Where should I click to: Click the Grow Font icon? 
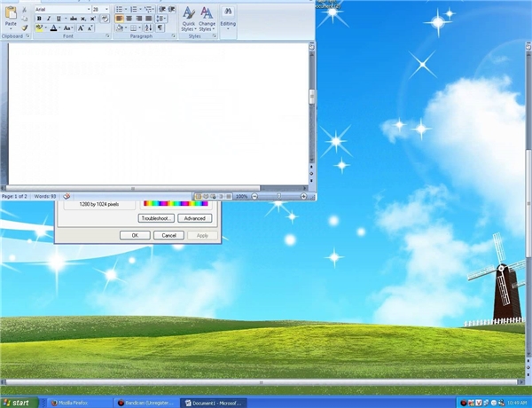point(81,28)
